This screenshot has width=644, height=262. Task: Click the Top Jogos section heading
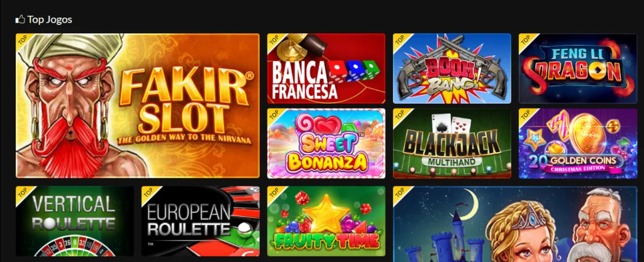49,19
